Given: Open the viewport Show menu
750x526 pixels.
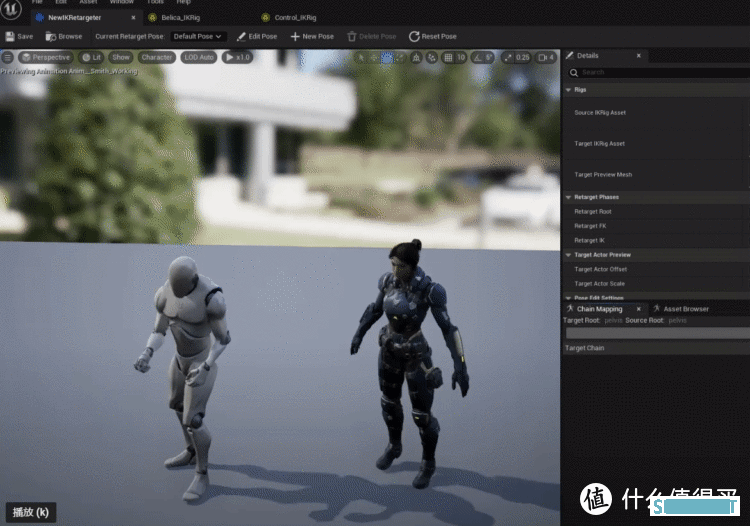Looking at the screenshot, I should click(x=121, y=57).
